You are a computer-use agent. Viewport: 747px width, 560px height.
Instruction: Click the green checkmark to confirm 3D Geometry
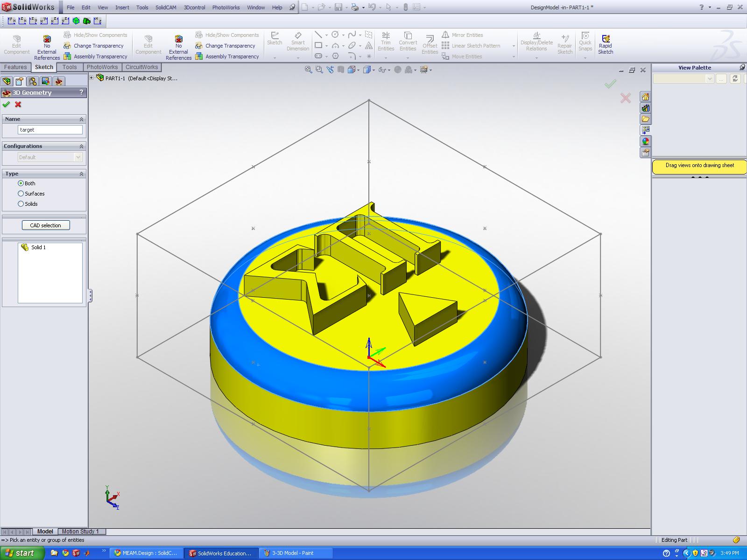click(x=6, y=105)
